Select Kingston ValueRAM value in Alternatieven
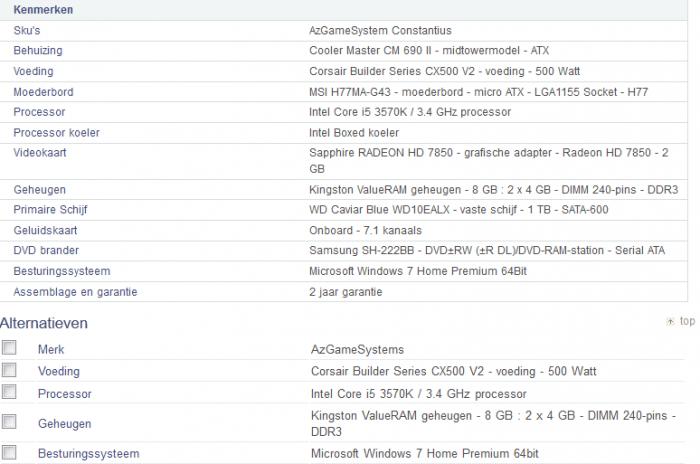The height and width of the screenshot is (464, 700). coord(494,424)
